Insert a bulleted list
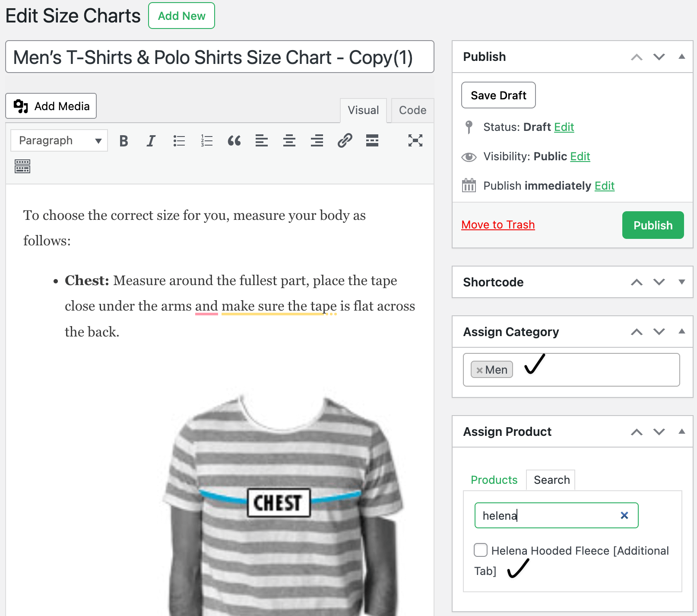The image size is (697, 616). click(x=179, y=140)
